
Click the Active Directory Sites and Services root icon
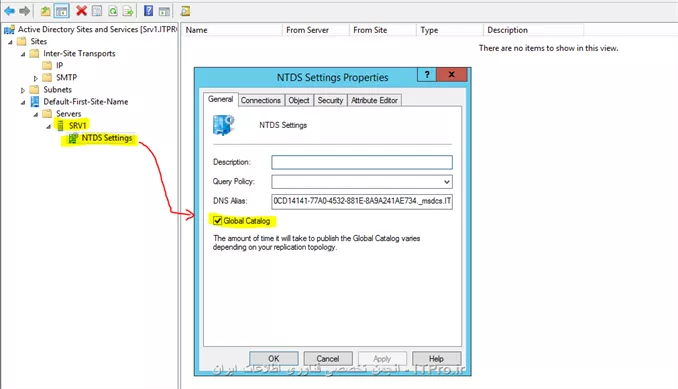point(9,30)
